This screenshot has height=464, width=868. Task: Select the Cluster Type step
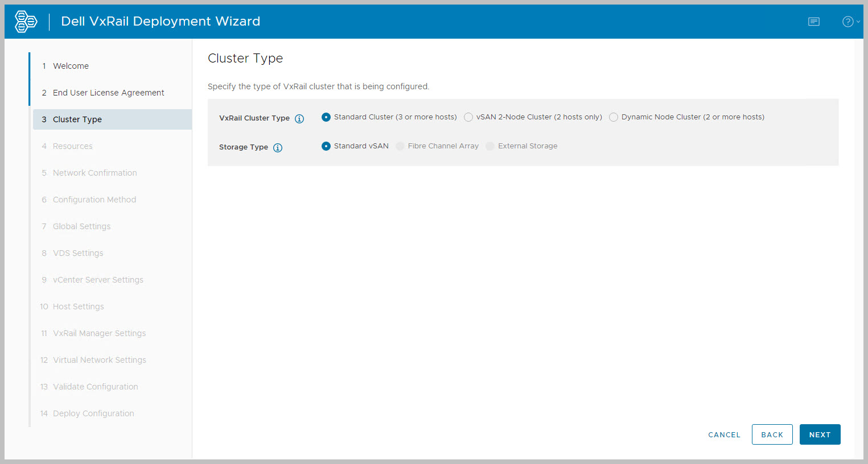coord(112,119)
